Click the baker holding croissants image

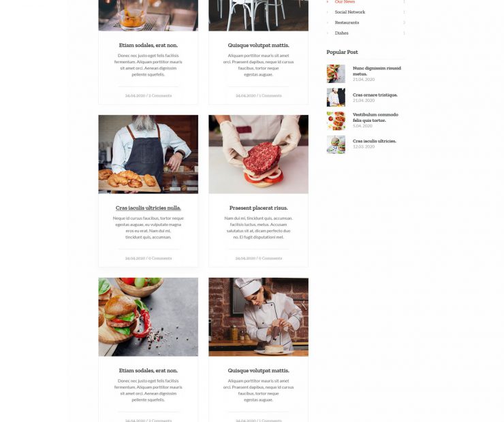coord(148,154)
